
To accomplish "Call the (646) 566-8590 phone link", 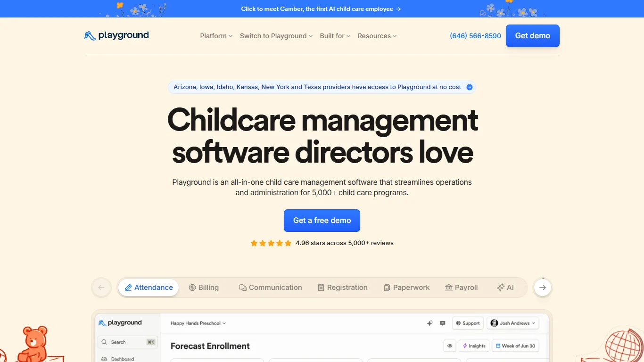I will [x=475, y=36].
